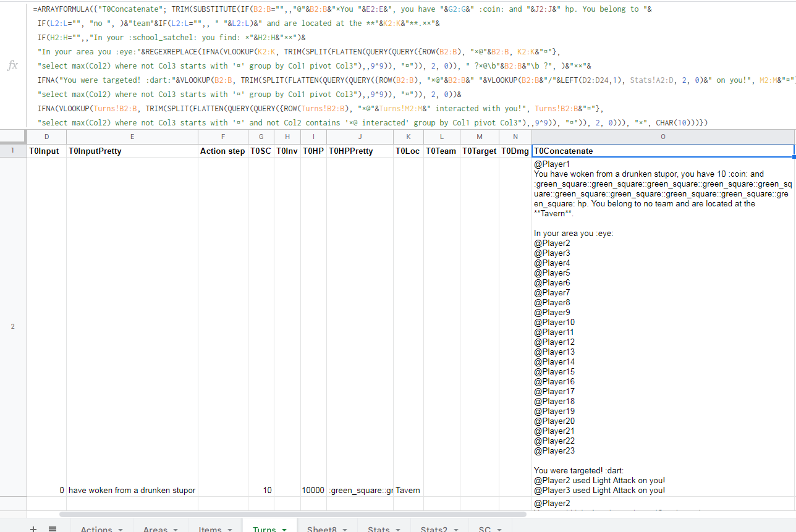Open the Stats sheet tab
Image resolution: width=796 pixels, height=532 pixels.
pyautogui.click(x=378, y=529)
